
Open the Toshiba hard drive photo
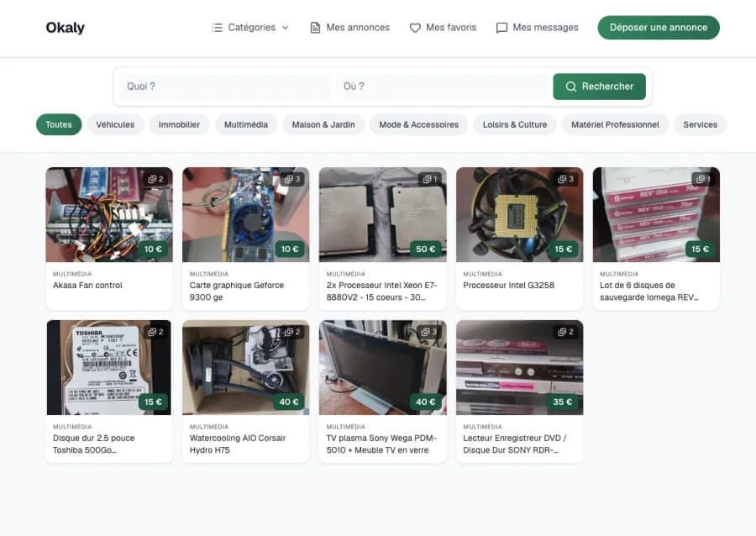click(109, 367)
